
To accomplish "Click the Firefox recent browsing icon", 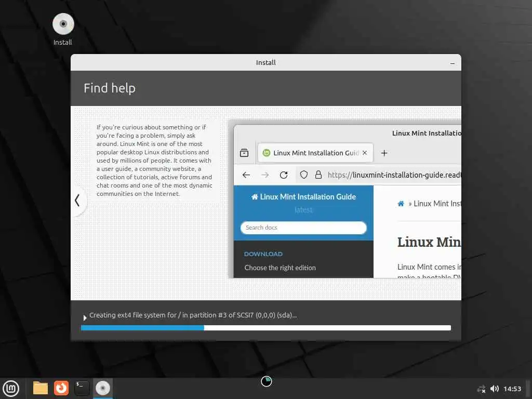I will (244, 153).
